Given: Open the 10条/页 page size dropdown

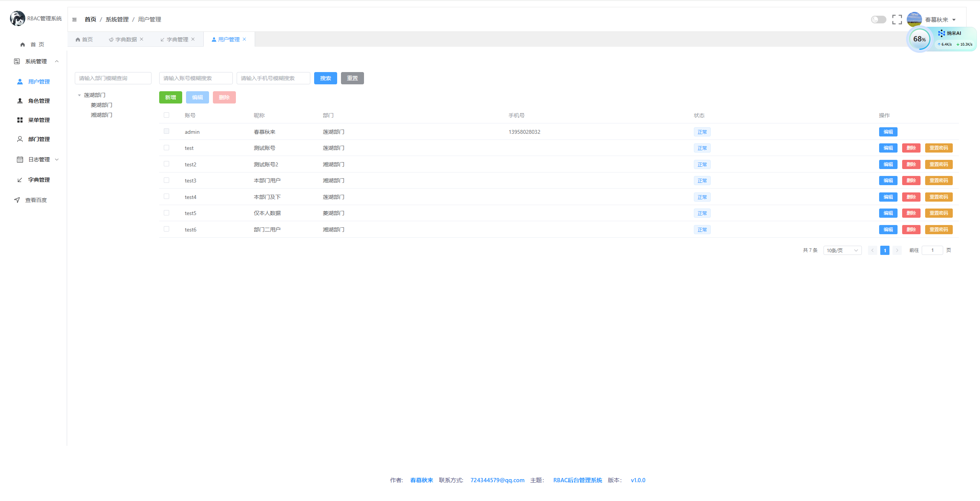Looking at the screenshot, I should [x=842, y=250].
